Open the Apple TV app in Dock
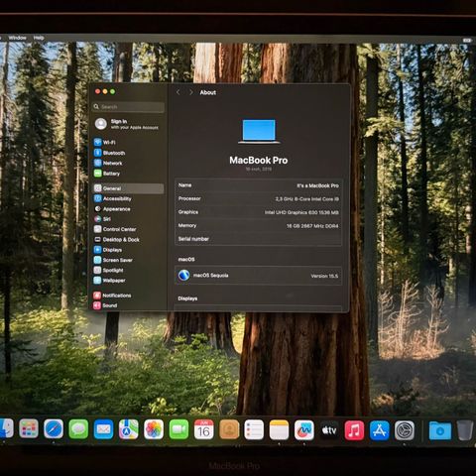 click(329, 429)
